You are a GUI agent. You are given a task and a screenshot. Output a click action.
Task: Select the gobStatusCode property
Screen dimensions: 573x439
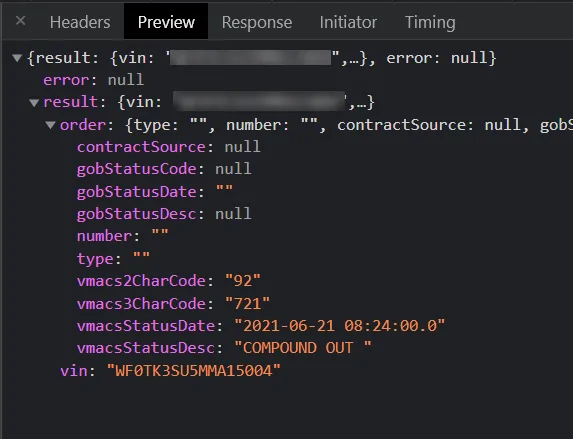[164, 169]
